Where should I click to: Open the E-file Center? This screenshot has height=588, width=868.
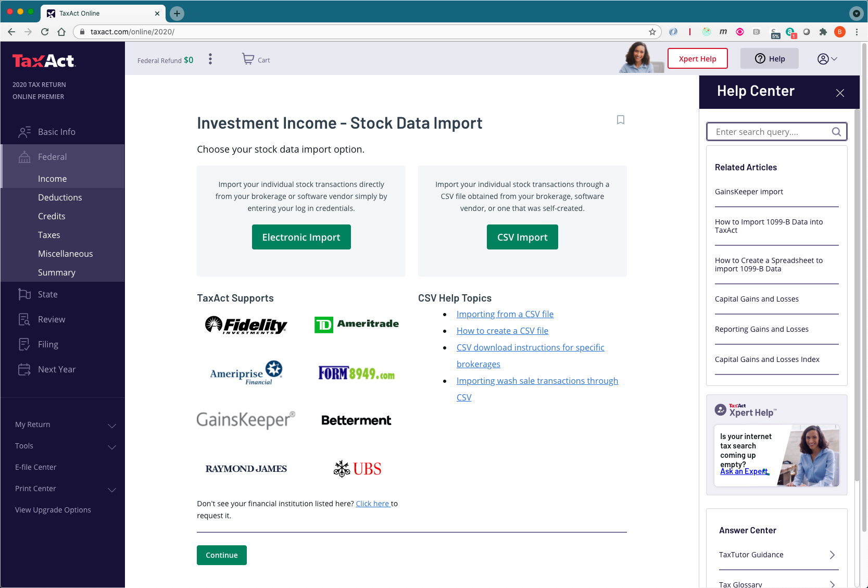36,468
